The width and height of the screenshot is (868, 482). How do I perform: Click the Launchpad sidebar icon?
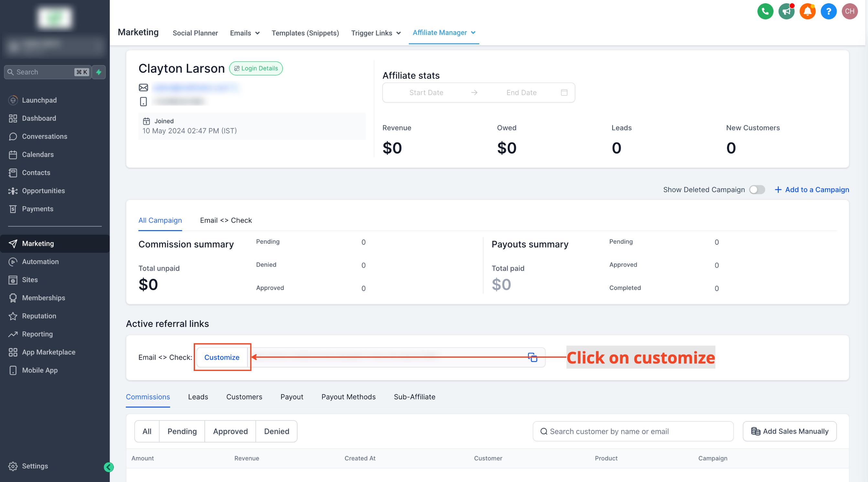pyautogui.click(x=14, y=100)
